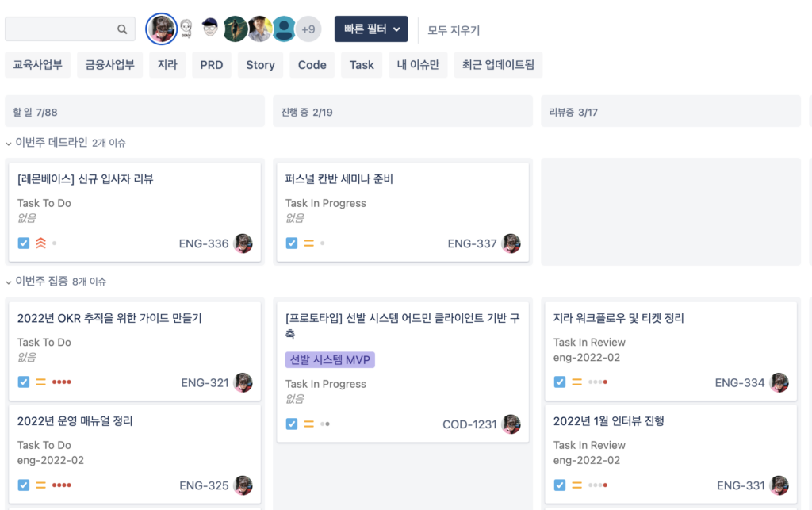The width and height of the screenshot is (812, 510).
Task: Click highest priority icon on ENG-336 card
Action: coord(40,243)
